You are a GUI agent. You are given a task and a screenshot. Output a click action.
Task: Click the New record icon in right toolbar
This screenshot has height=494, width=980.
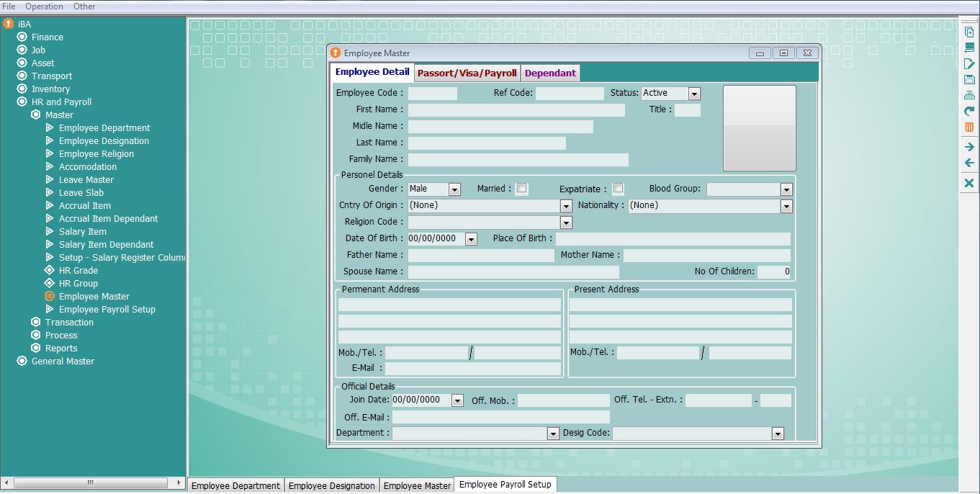point(969,32)
